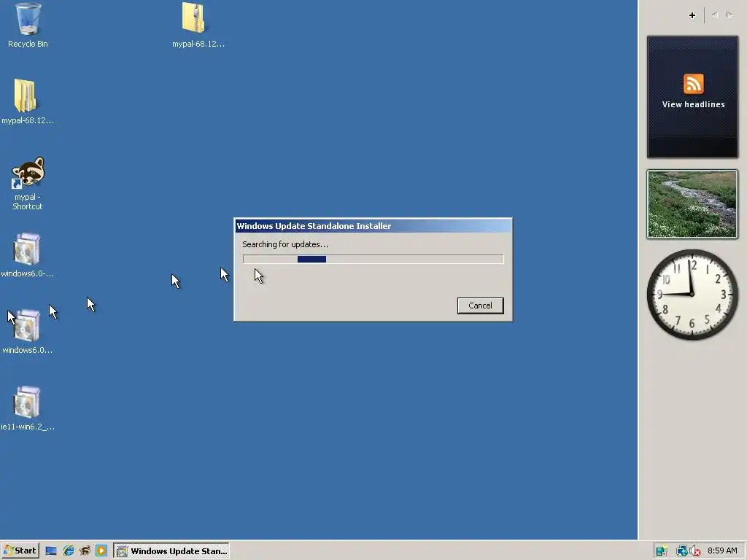The image size is (747, 560).
Task: Click the View headlines link in gadget
Action: point(693,104)
